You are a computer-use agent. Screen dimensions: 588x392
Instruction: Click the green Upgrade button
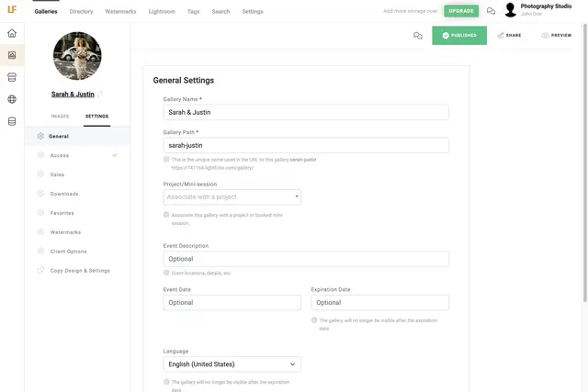[460, 11]
